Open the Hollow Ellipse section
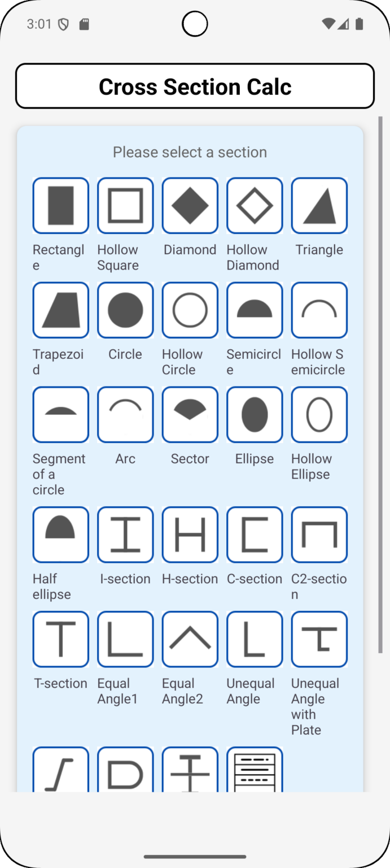This screenshot has width=390, height=868. pyautogui.click(x=319, y=414)
